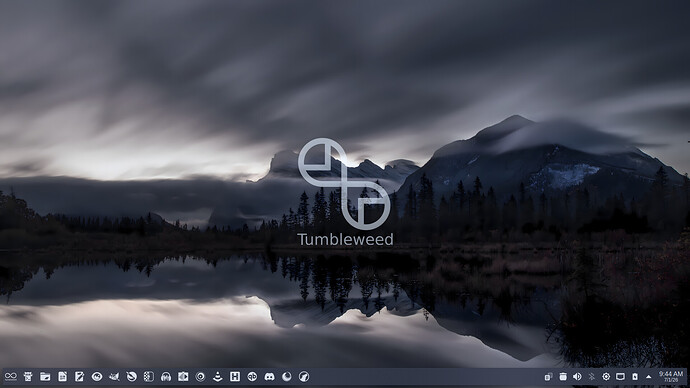Toggle the Bluetooth tray icon

tap(591, 377)
